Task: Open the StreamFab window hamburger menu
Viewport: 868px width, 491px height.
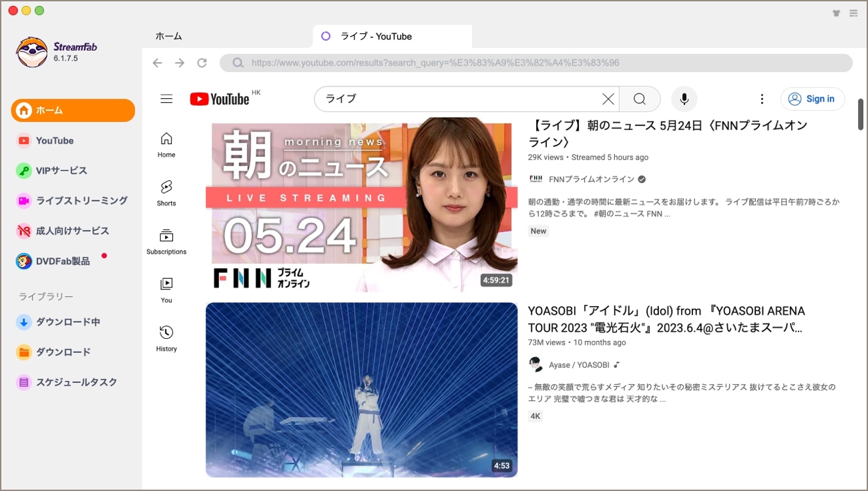Action: pos(853,13)
